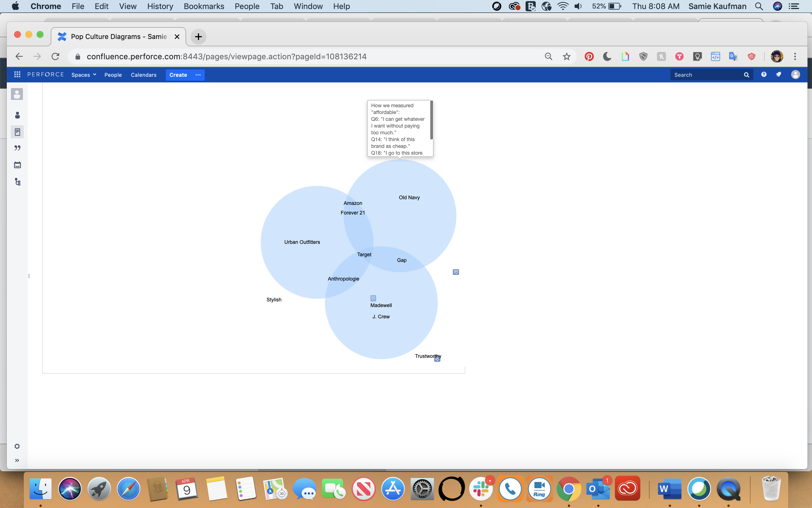Click the Perforce logo in header
Image resolution: width=812 pixels, height=508 pixels.
(x=46, y=75)
